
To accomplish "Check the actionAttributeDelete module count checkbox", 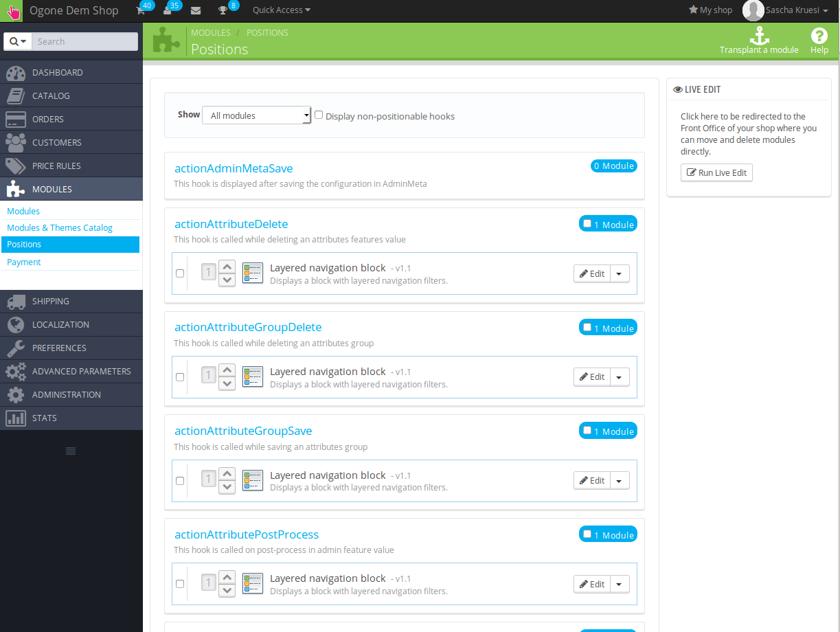I will point(587,224).
